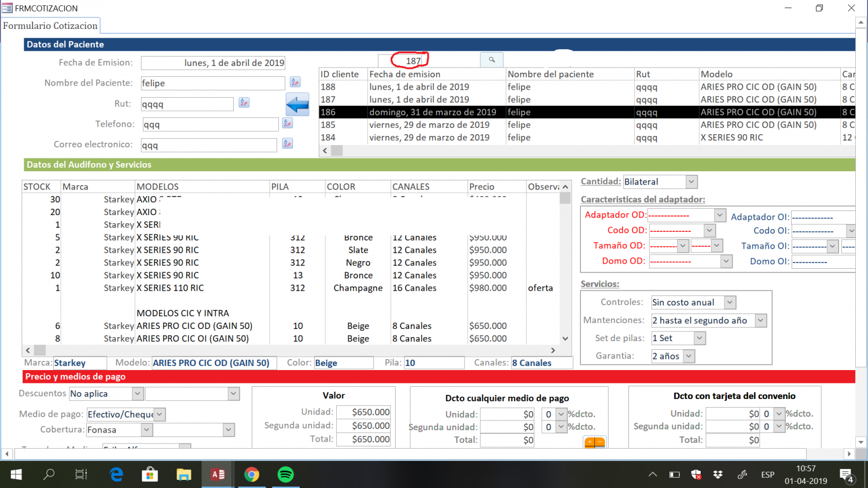Image resolution: width=868 pixels, height=488 pixels.
Task: Open Windows Security tray icon
Action: point(697,475)
